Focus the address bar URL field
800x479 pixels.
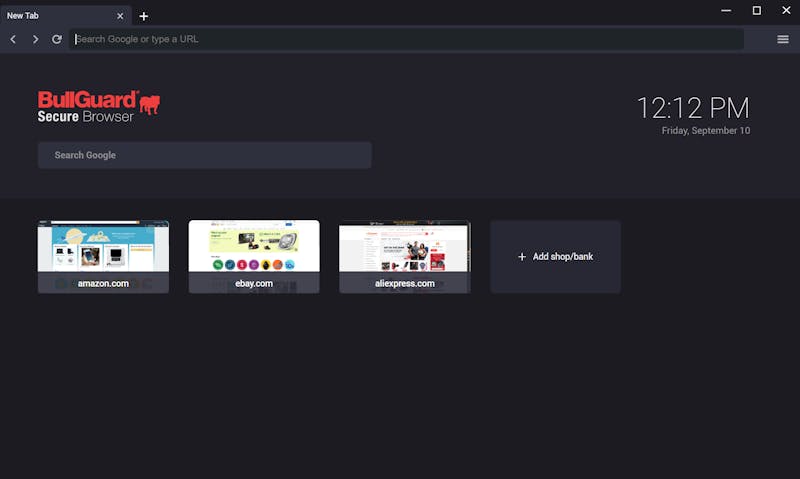tap(406, 39)
